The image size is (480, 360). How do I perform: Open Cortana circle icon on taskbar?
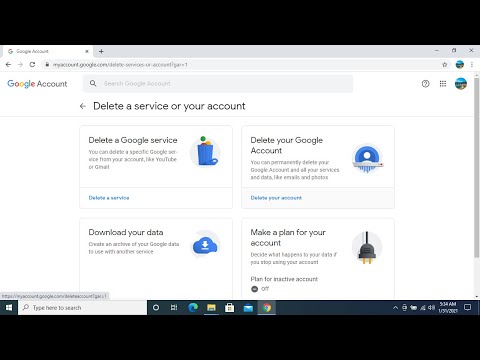click(x=156, y=307)
